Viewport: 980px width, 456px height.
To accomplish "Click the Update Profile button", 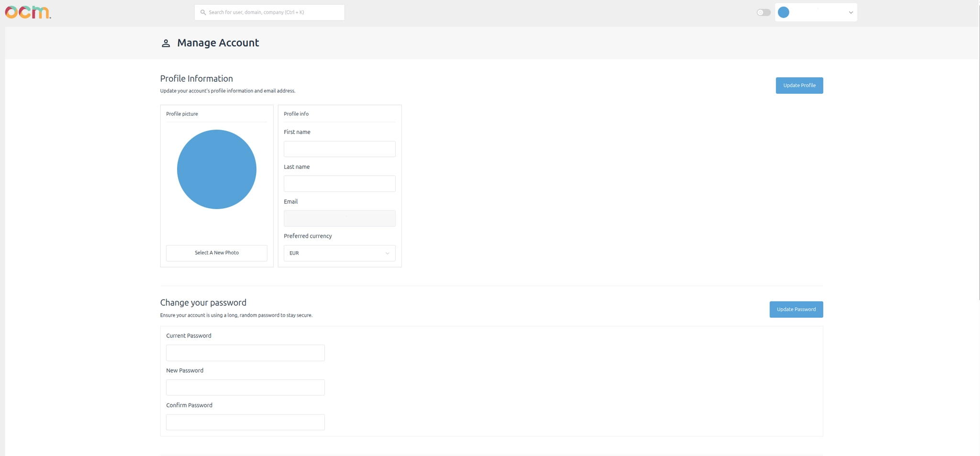I will [799, 85].
